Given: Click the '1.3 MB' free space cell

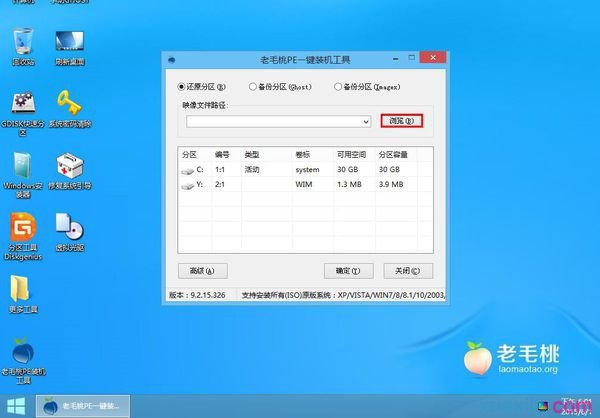Looking at the screenshot, I should (349, 185).
